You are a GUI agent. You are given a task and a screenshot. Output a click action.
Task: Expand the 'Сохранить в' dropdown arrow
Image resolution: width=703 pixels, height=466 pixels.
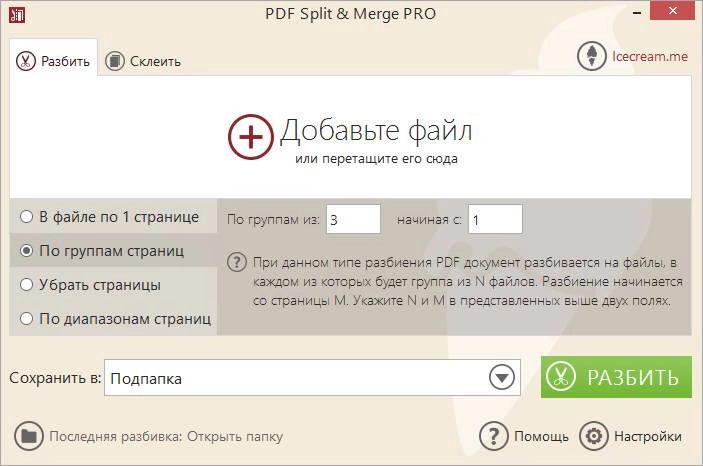tap(502, 378)
